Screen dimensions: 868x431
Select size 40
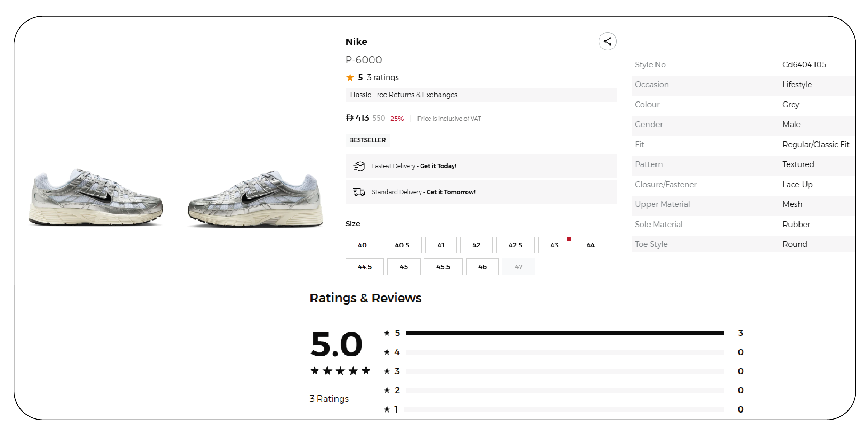pos(362,245)
